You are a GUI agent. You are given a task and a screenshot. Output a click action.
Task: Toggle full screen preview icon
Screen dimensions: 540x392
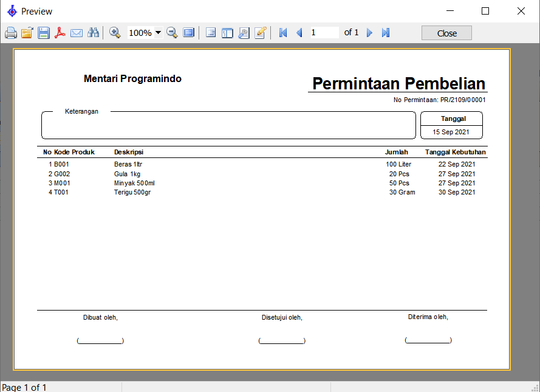point(188,33)
